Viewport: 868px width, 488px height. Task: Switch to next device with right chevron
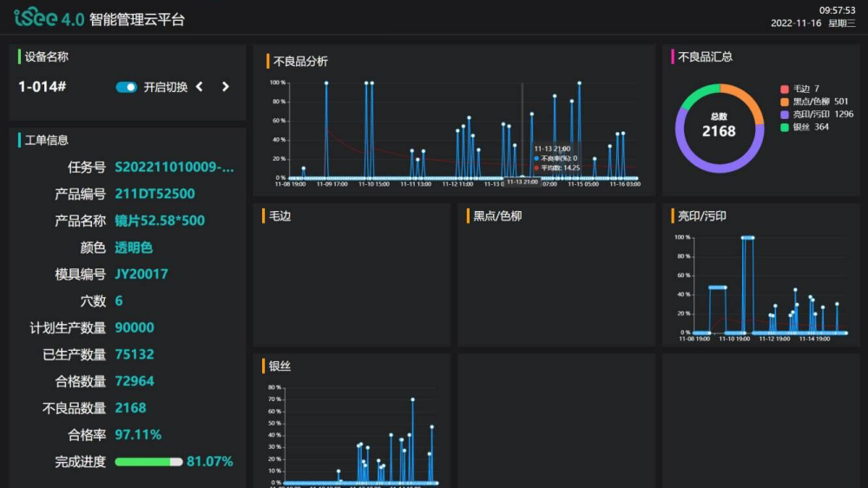click(x=226, y=87)
